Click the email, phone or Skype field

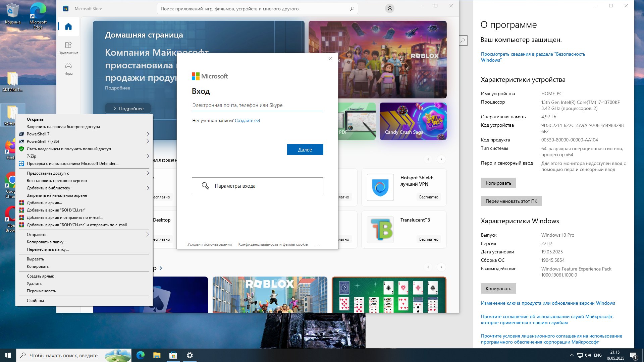[x=257, y=105]
